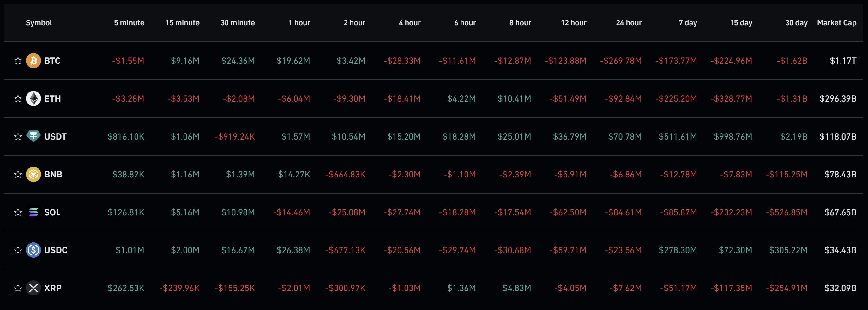This screenshot has height=310, width=868.
Task: Select USDT market cap $118.07B
Action: click(x=838, y=136)
